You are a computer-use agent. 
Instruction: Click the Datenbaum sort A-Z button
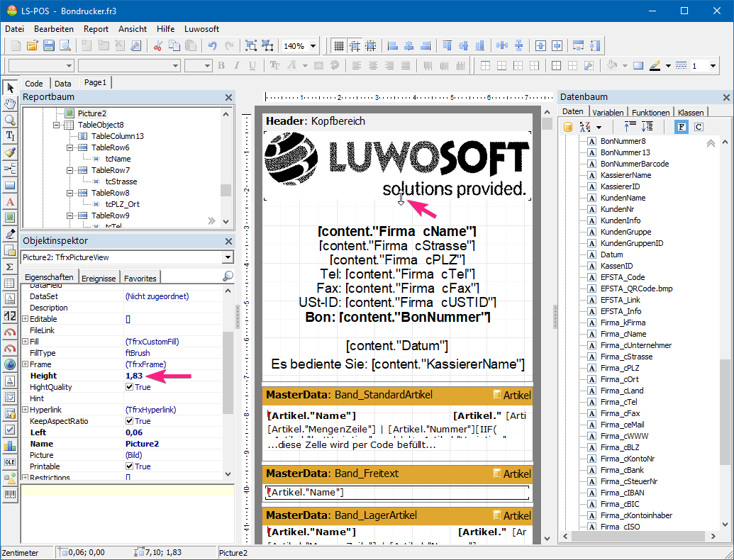tap(585, 127)
